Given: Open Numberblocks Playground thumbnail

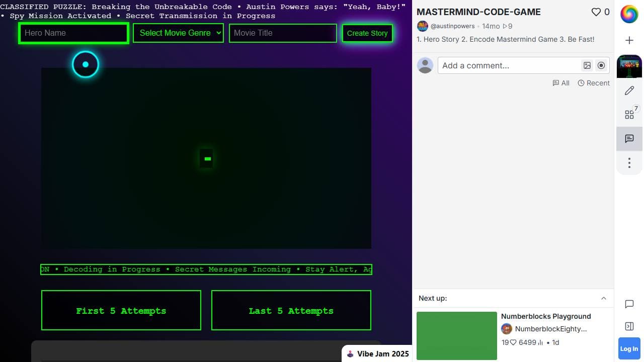Looking at the screenshot, I should coord(457,336).
